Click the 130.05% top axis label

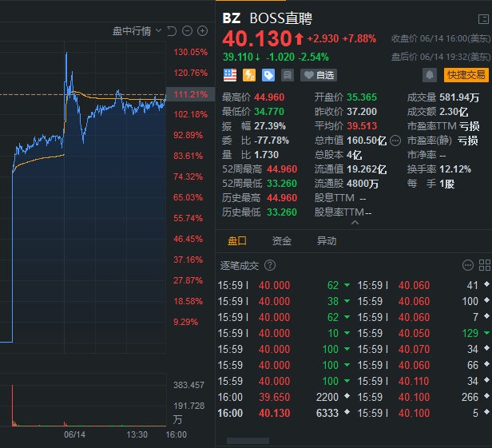[x=190, y=52]
